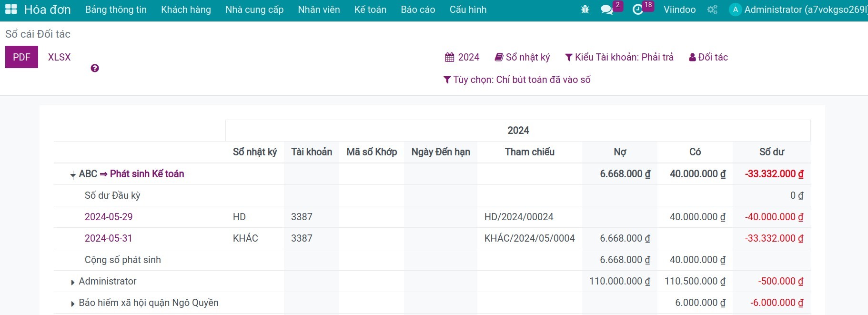Click the gears settings icon in top bar
This screenshot has height=315, width=868.
pos(712,10)
